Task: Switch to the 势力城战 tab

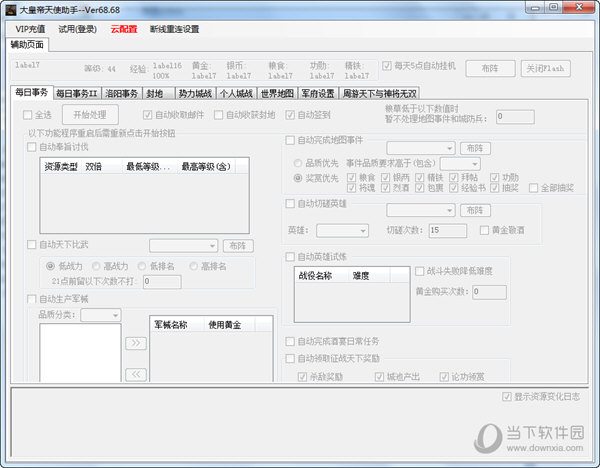Action: tap(195, 93)
